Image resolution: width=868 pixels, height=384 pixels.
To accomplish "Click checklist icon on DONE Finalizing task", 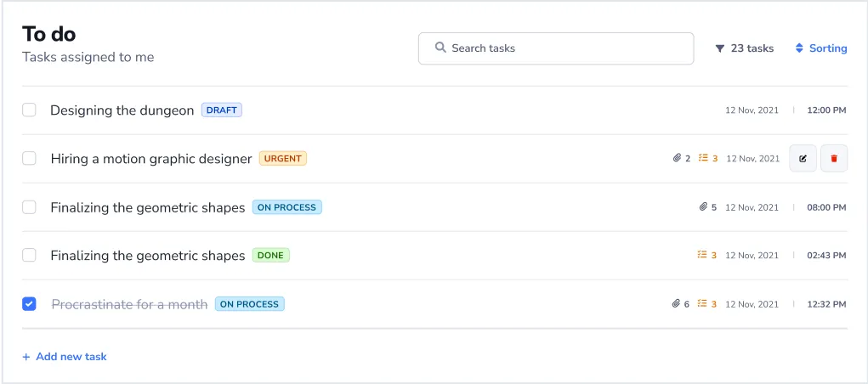I will tap(703, 256).
